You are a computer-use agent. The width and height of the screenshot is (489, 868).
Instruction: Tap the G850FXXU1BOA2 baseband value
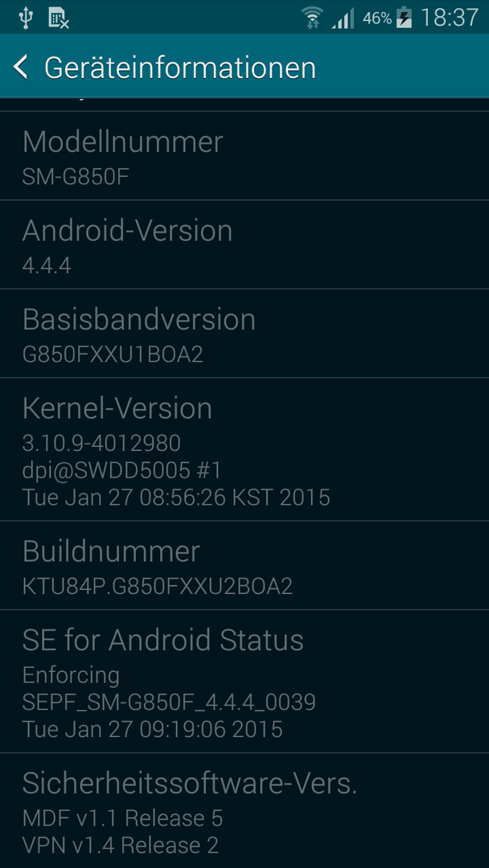[x=113, y=354]
